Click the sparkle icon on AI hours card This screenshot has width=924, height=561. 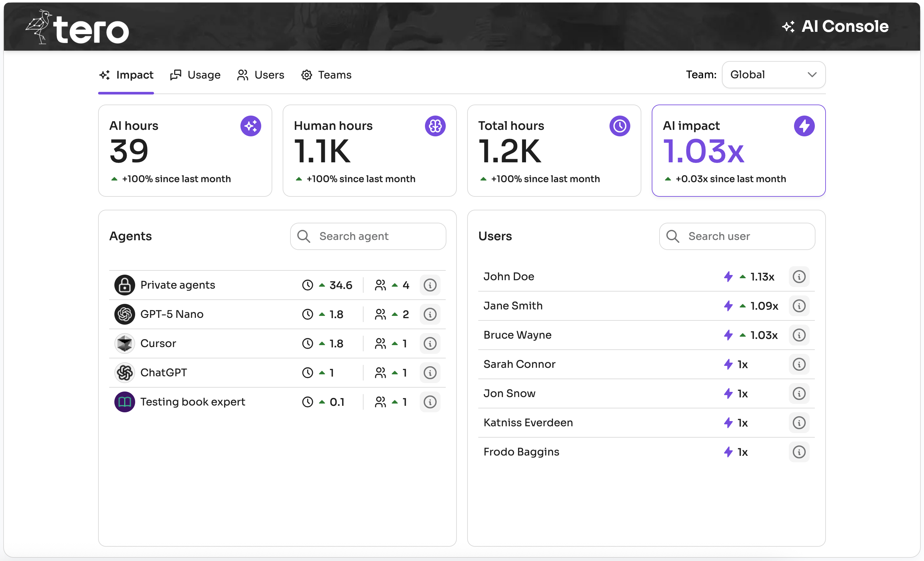pyautogui.click(x=250, y=126)
